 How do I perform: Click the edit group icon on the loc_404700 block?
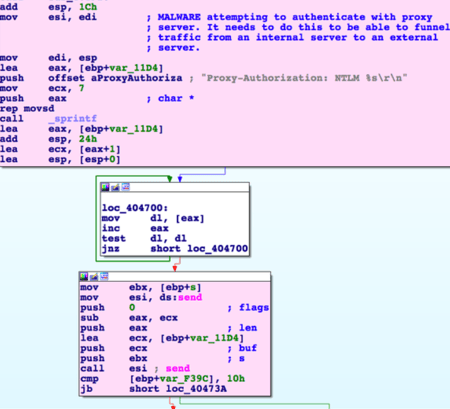[x=115, y=187]
